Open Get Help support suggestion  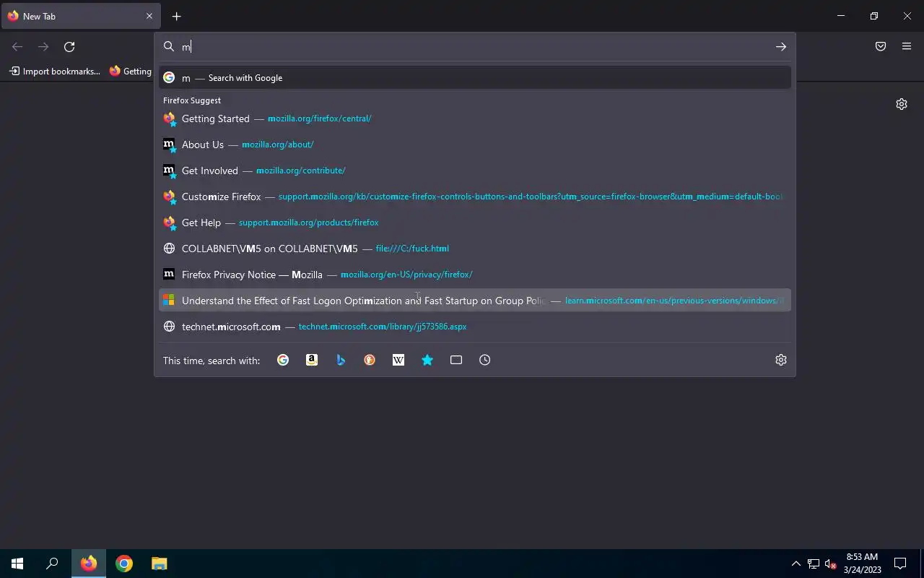(x=475, y=223)
